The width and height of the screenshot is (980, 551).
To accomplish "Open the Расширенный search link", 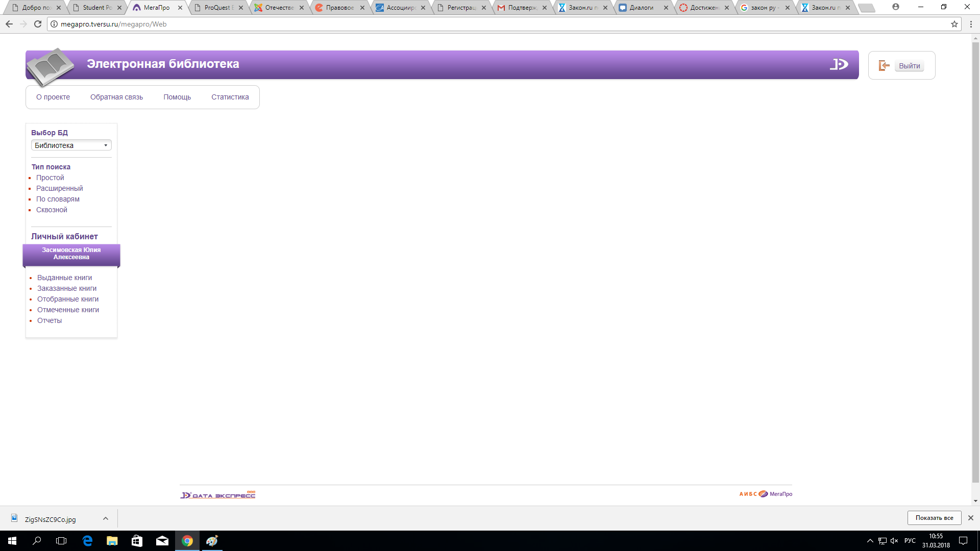I will click(x=59, y=188).
